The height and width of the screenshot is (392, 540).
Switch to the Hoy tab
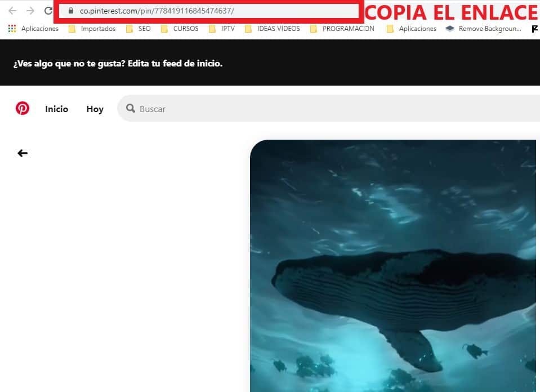coord(95,109)
